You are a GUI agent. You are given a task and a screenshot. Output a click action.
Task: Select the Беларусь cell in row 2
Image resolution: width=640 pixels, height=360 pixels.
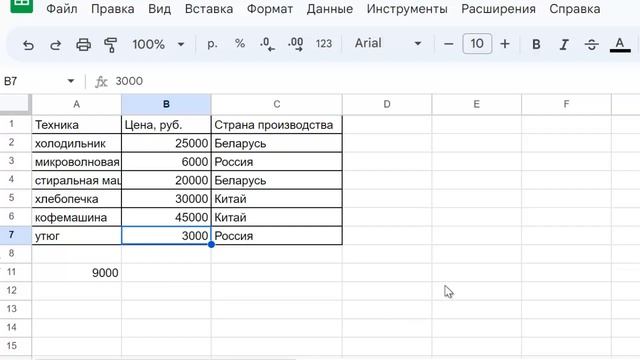[x=277, y=143]
